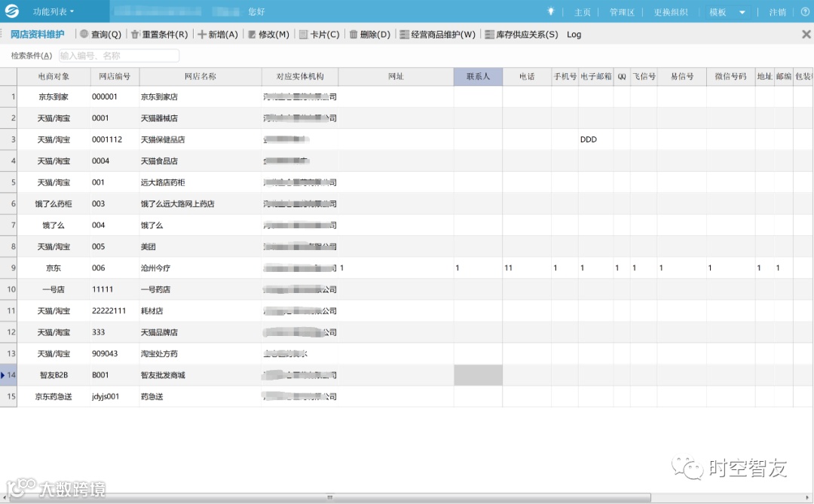Image resolution: width=814 pixels, height=504 pixels.
Task: Click the application logo icon
Action: point(11,11)
